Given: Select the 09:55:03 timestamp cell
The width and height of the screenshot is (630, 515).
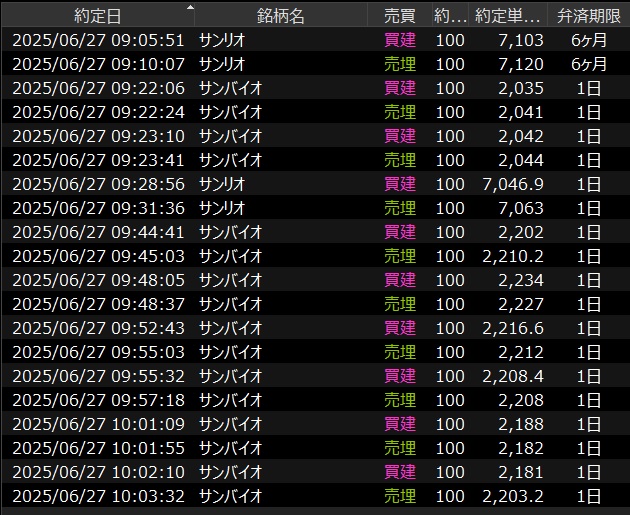Looking at the screenshot, I should 98,352.
